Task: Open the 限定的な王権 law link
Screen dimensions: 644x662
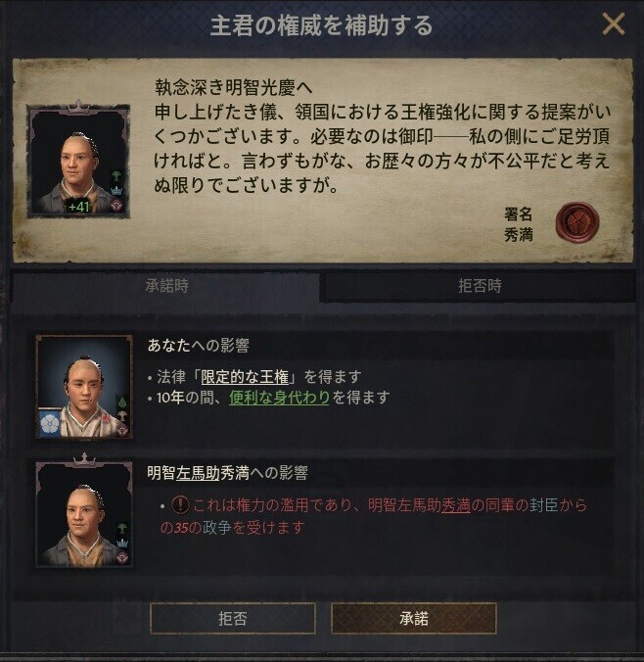Action: [x=245, y=377]
